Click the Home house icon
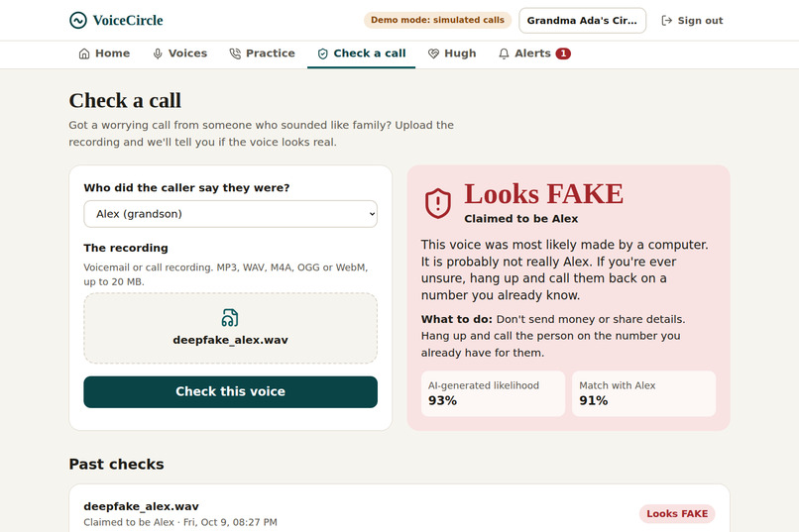The width and height of the screenshot is (799, 532). click(x=84, y=53)
